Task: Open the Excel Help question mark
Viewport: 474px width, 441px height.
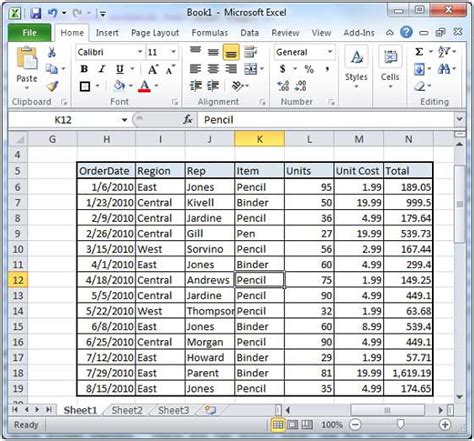Action: tap(406, 32)
